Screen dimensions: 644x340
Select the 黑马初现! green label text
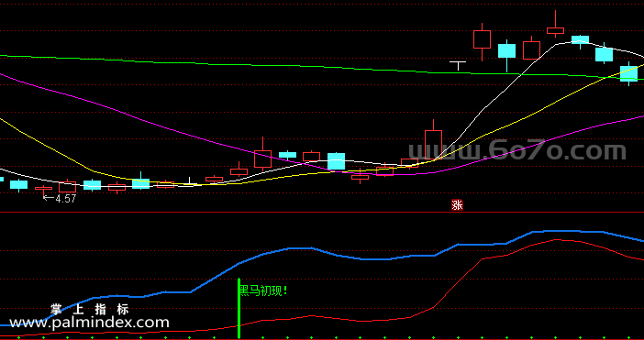tap(263, 291)
